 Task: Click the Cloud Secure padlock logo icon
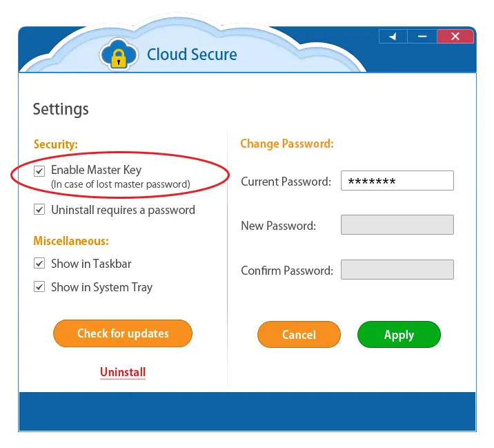pyautogui.click(x=119, y=55)
